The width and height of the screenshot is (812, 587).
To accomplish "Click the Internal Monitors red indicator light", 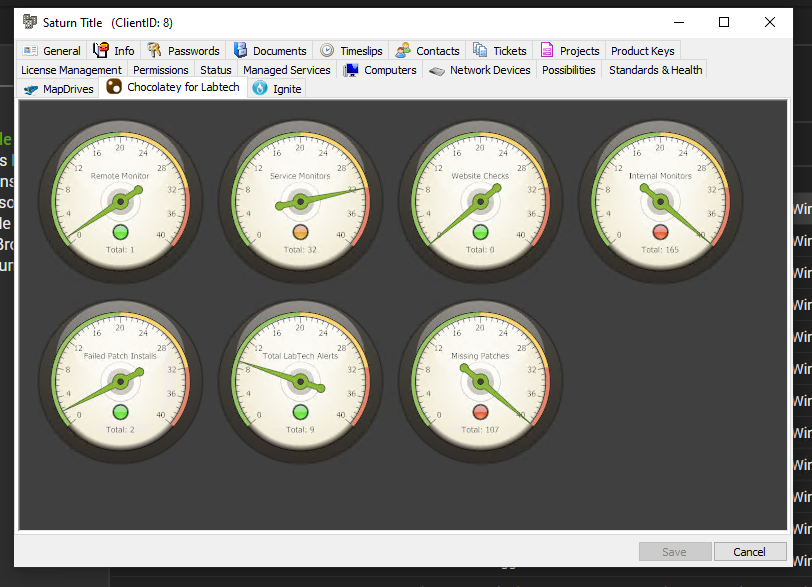I will [660, 232].
